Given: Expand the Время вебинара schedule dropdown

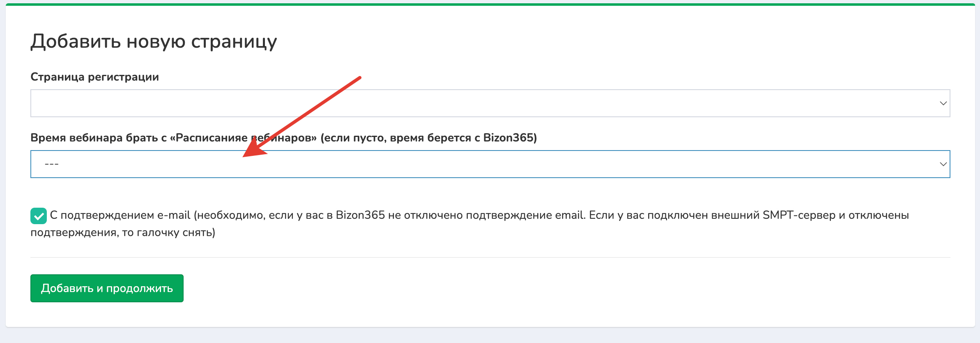Looking at the screenshot, I should 490,164.
